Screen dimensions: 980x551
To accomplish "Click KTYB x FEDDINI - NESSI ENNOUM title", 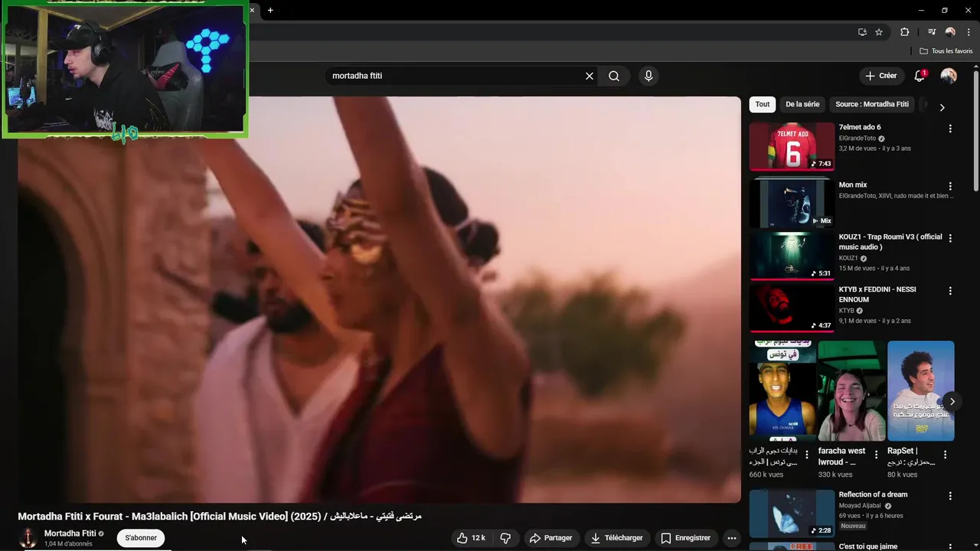I will point(877,295).
